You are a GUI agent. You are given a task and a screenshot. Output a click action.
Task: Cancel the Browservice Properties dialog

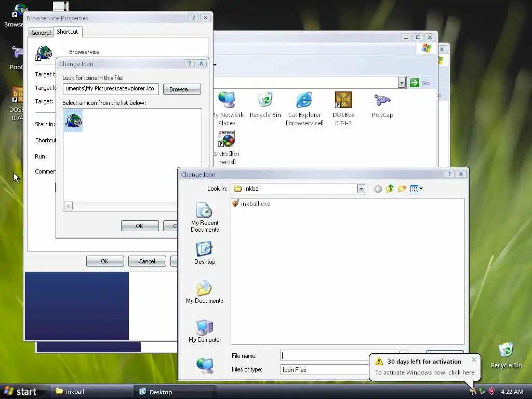[147, 261]
